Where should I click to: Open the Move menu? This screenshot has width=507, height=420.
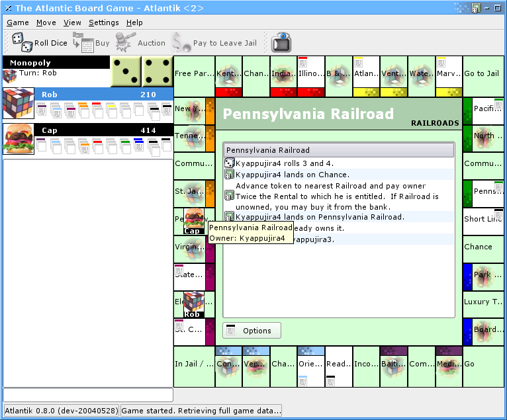tap(46, 22)
